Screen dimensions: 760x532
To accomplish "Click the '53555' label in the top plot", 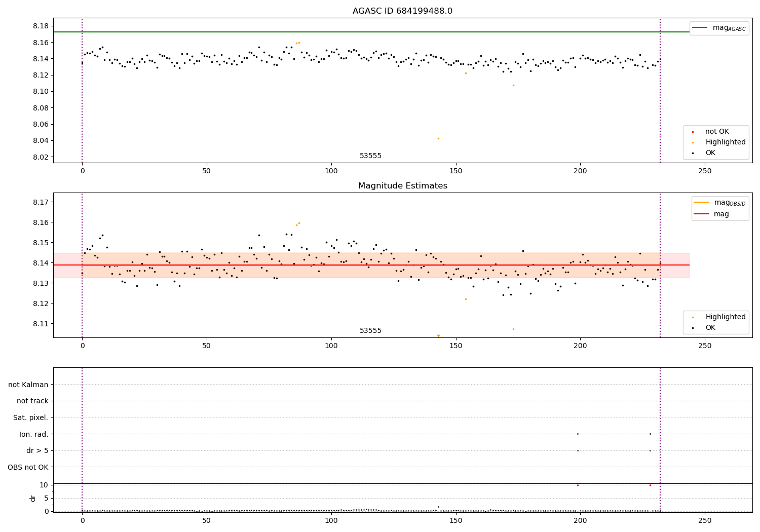I will click(x=370, y=156).
